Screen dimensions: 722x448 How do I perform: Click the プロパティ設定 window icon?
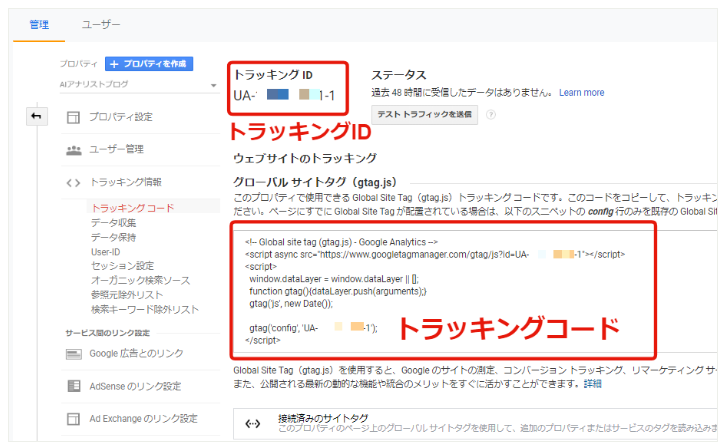click(73, 117)
